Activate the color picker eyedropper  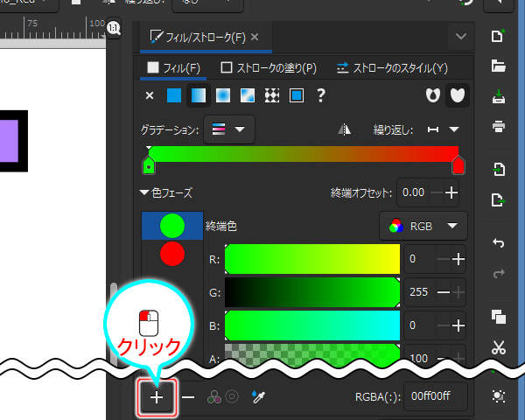(258, 396)
